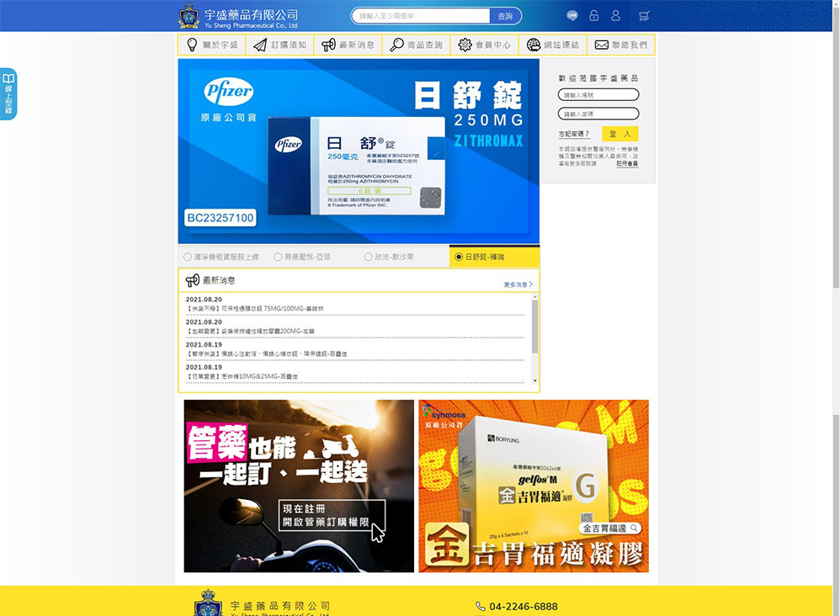Open the 商品查詢 menu item
The height and width of the screenshot is (616, 840).
click(x=417, y=45)
